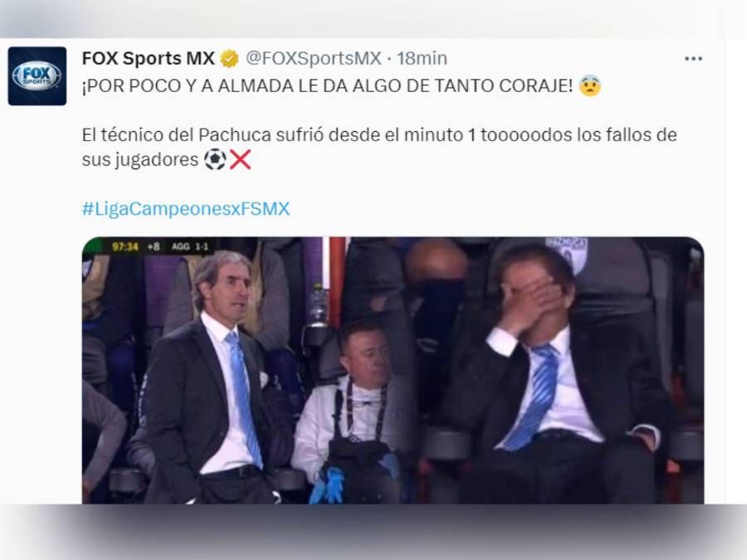The image size is (747, 560).
Task: Open the @FOXSportsMX handle link
Action: point(314,58)
